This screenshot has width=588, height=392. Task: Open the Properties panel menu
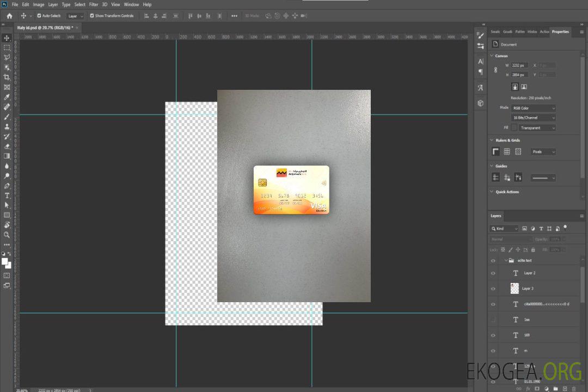click(581, 32)
